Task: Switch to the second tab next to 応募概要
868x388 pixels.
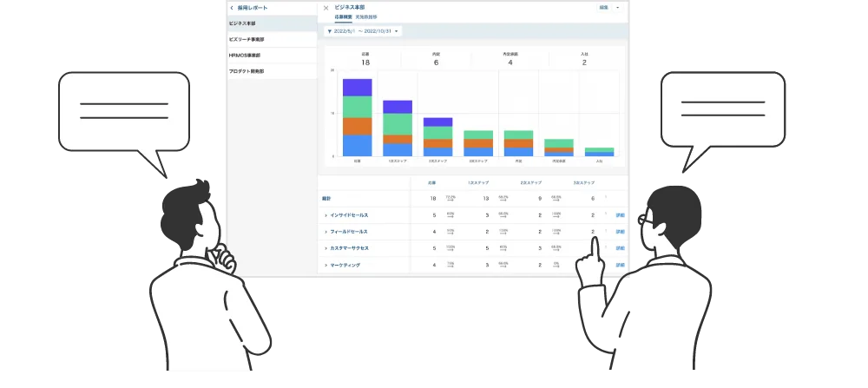Action: pyautogui.click(x=365, y=16)
